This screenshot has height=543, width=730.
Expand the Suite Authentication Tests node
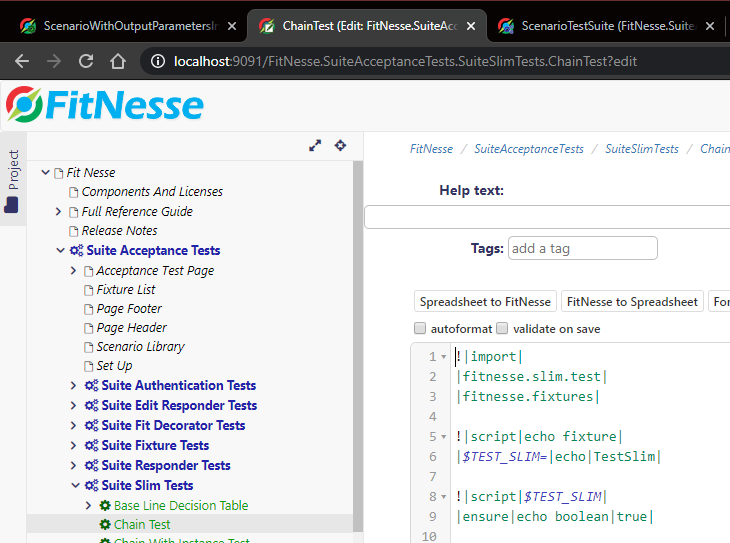[73, 386]
